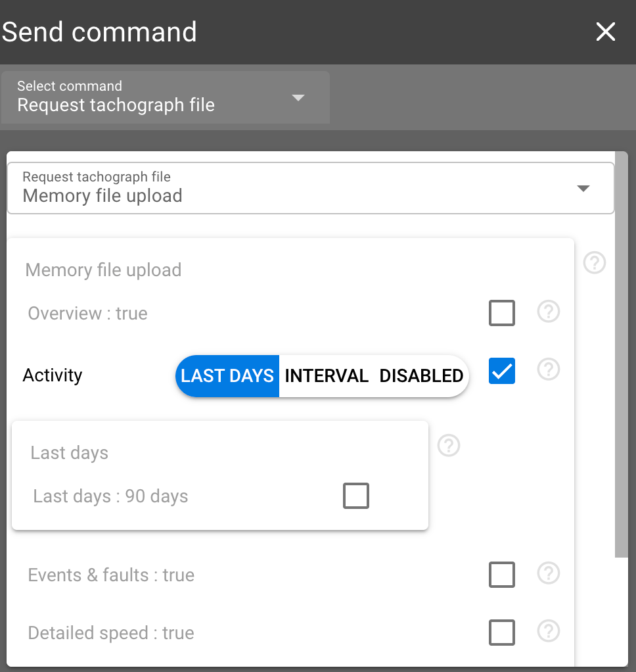
Task: Click help icon beside Activity checkbox
Action: click(x=548, y=370)
